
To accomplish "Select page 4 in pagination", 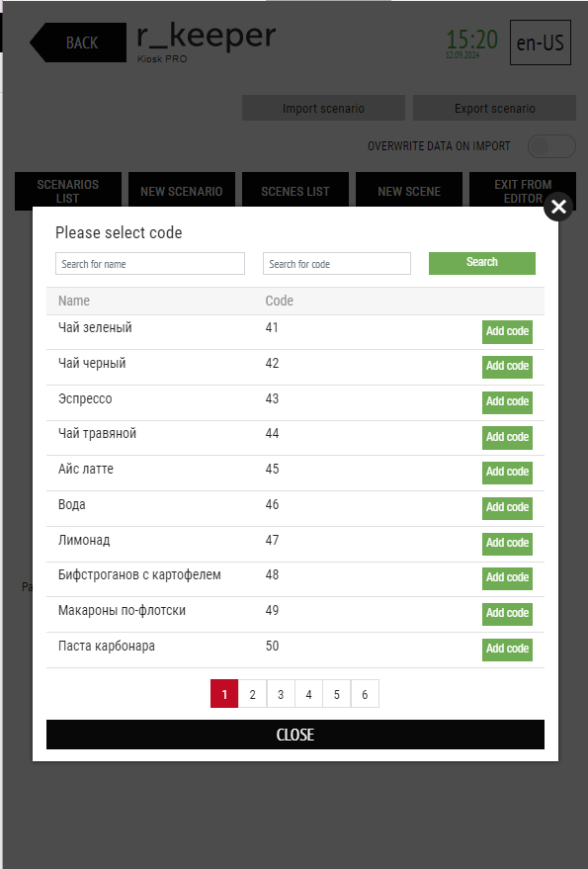I will [x=308, y=694].
